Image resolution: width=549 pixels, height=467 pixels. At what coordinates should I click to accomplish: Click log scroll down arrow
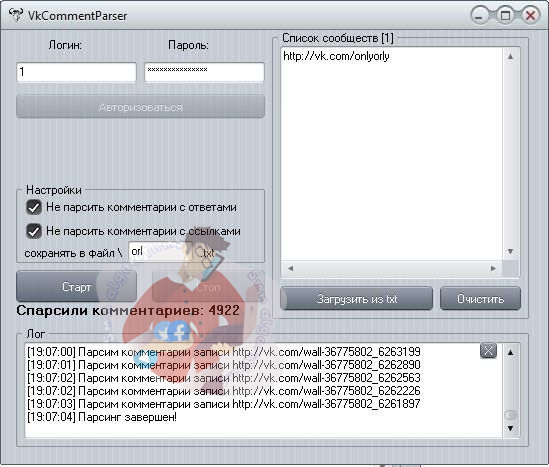pyautogui.click(x=510, y=428)
